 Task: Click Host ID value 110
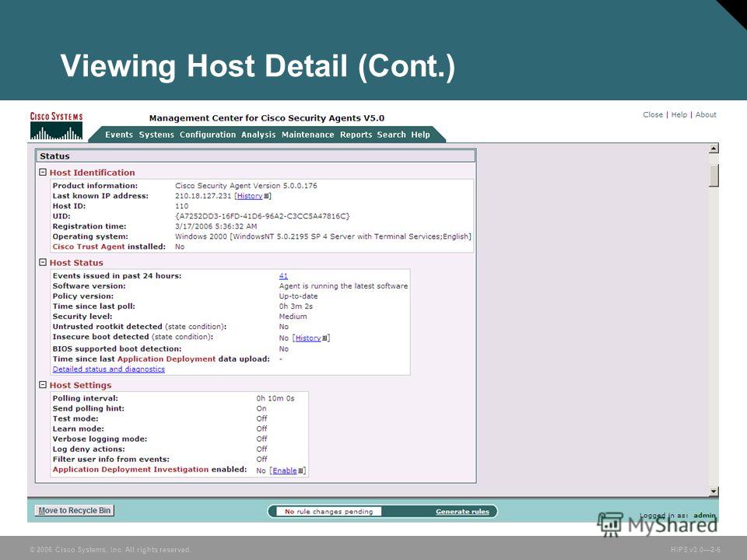point(181,206)
